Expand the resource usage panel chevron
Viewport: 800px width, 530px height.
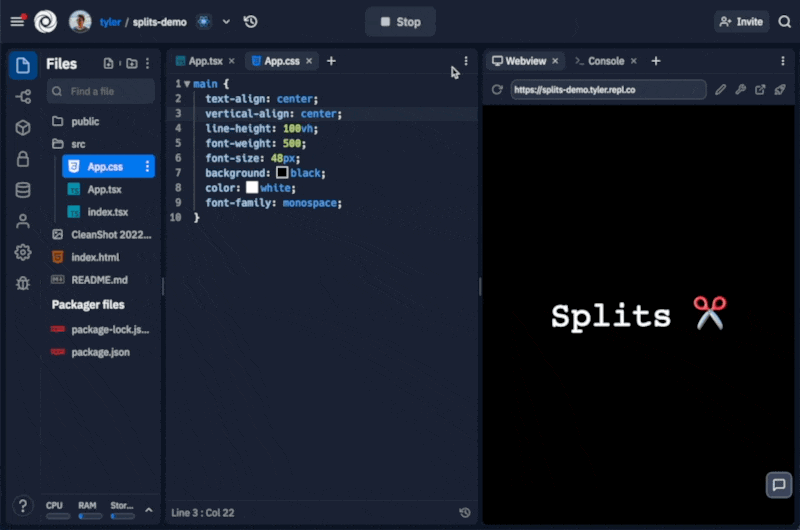[x=149, y=510]
